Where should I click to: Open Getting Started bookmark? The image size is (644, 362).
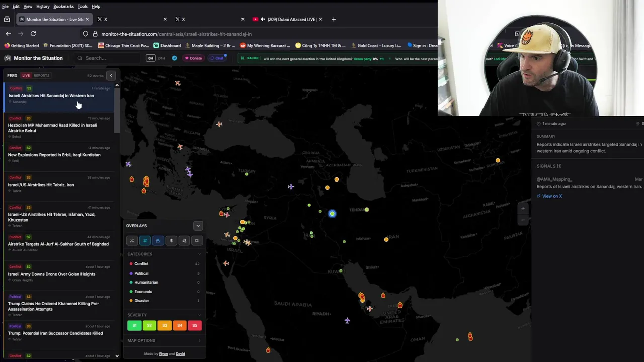pyautogui.click(x=21, y=46)
